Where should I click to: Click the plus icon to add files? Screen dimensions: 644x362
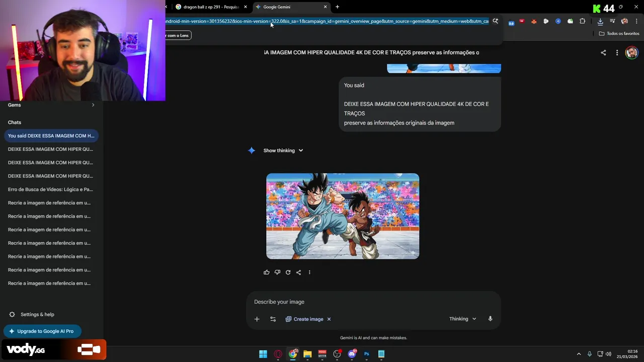coord(257,319)
